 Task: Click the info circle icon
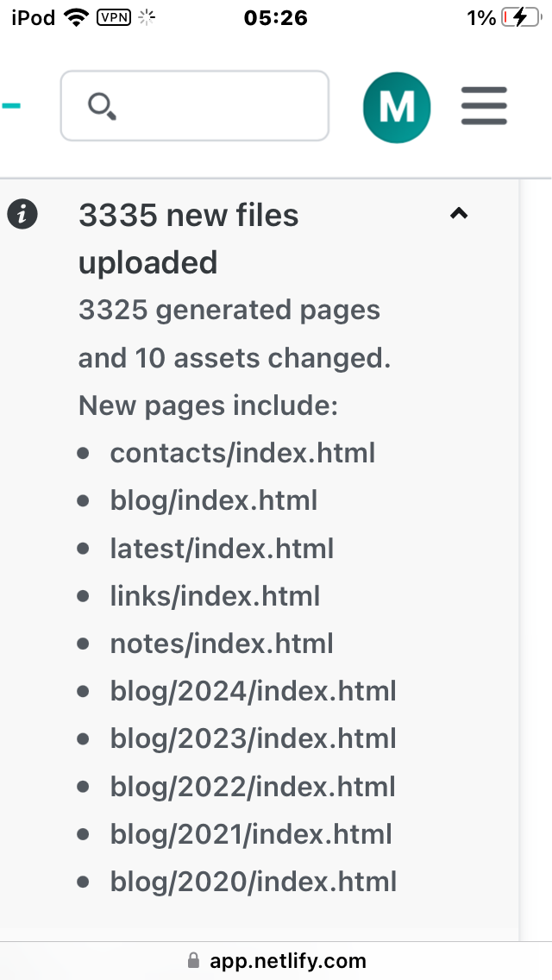coord(22,214)
